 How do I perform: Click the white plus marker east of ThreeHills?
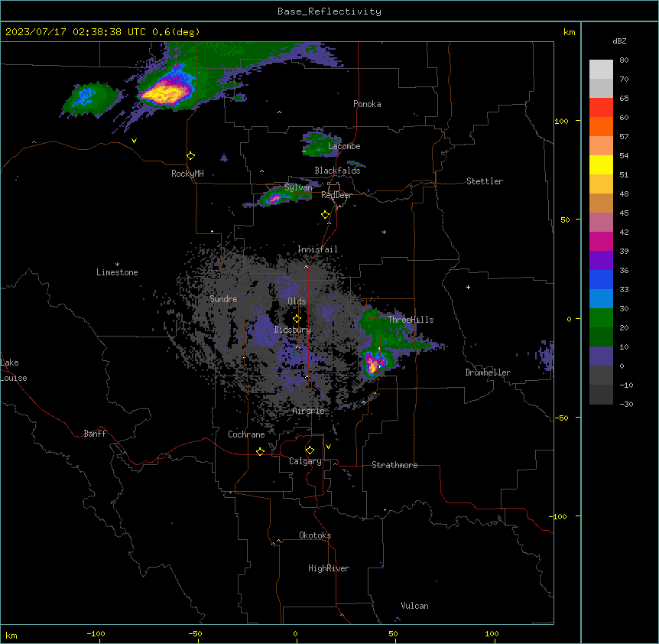(x=468, y=287)
